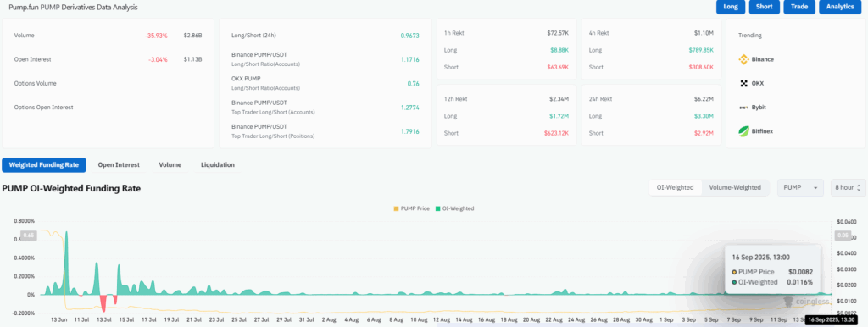Click the top trader positions ratio 1.7916
Screen dimensions: 868x327
[409, 131]
